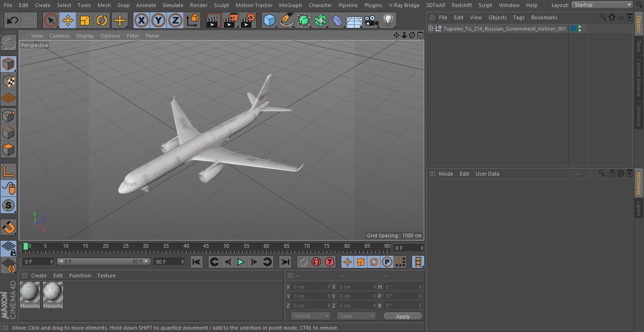Toggle Y axis lock

158,20
